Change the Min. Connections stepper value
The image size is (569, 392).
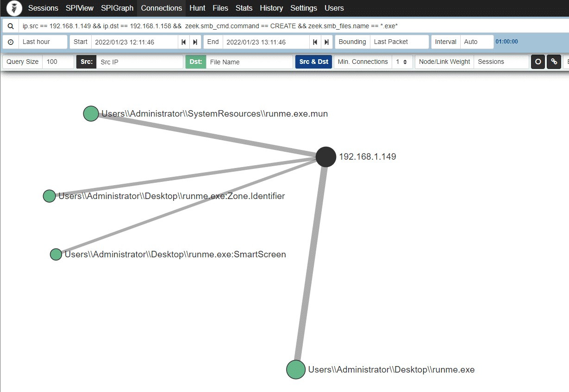tap(401, 62)
